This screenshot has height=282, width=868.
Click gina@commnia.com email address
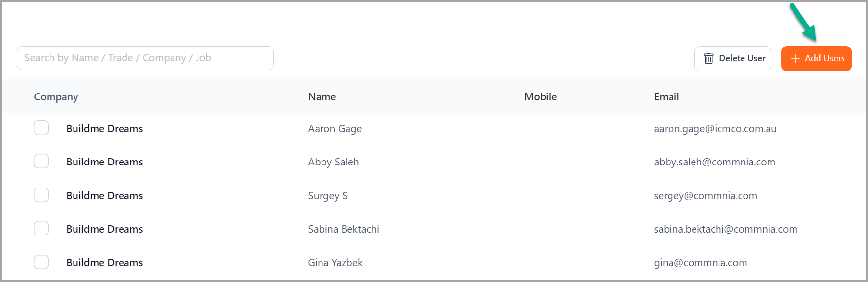pos(700,263)
